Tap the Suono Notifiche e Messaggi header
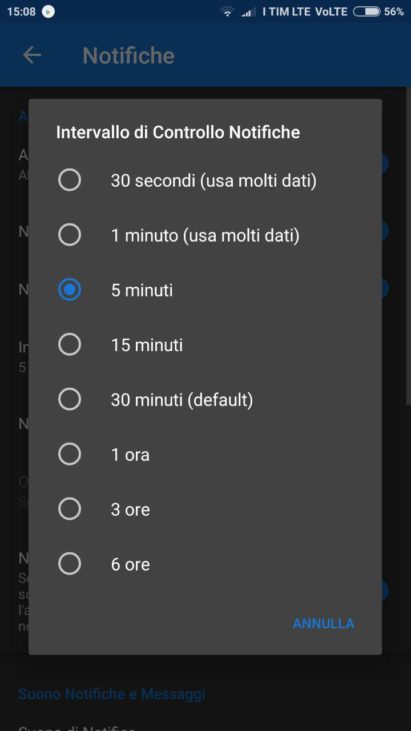The image size is (411, 731). tap(112, 694)
